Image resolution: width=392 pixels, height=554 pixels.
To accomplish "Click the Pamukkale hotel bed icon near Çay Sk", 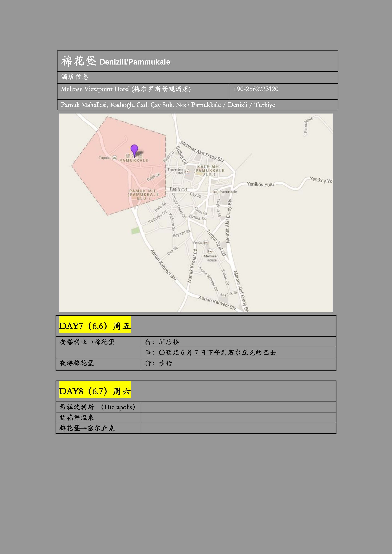I will 216,192.
